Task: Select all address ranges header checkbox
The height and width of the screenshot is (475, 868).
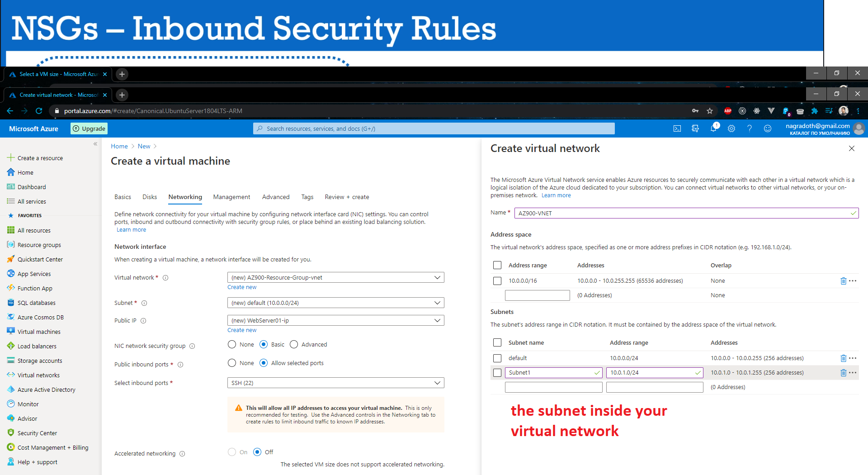Action: 497,265
